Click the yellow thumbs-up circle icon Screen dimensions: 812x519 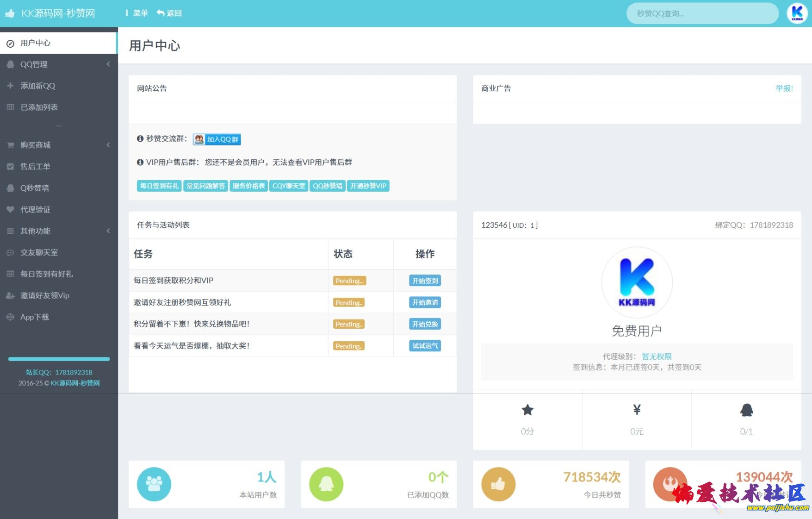tap(498, 484)
